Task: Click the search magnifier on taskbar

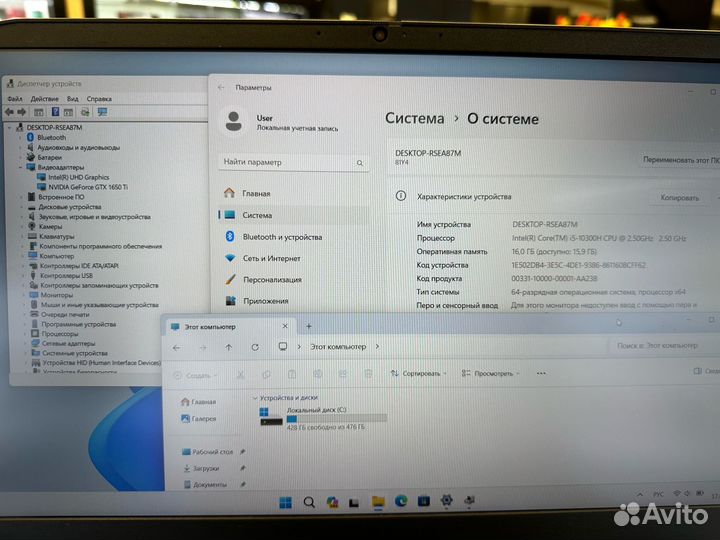Action: tap(309, 502)
